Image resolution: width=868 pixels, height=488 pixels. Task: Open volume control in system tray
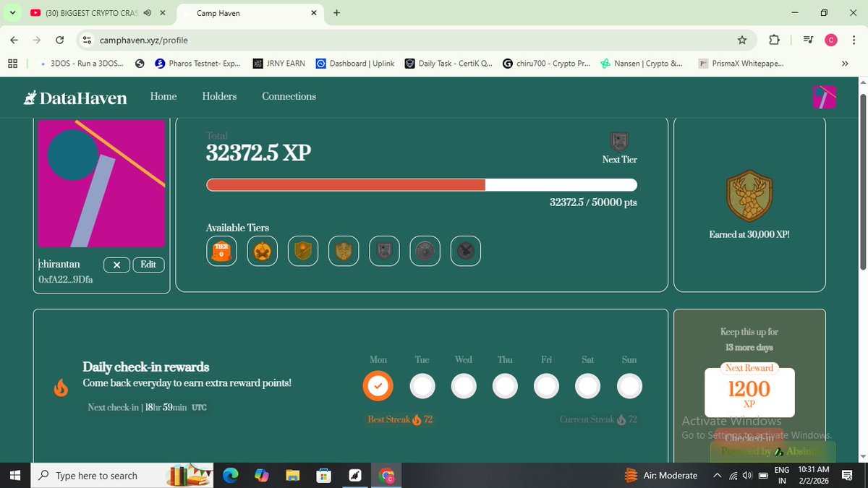click(x=746, y=476)
